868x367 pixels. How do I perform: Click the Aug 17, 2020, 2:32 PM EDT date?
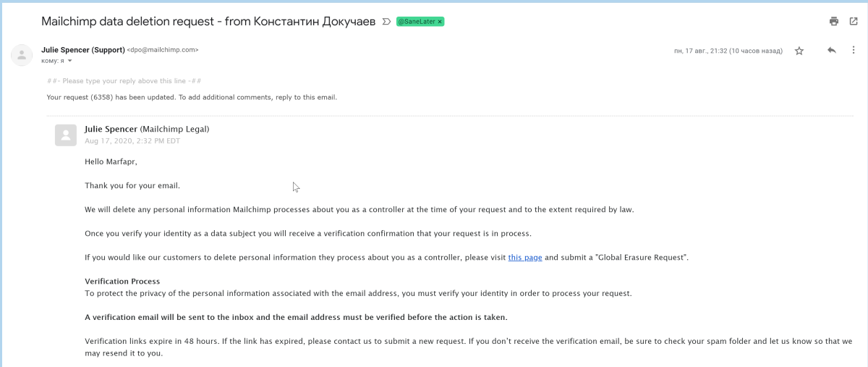132,140
